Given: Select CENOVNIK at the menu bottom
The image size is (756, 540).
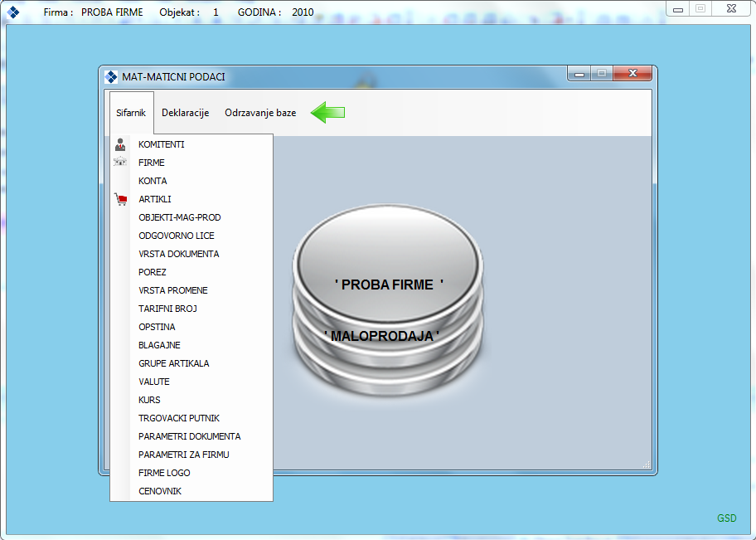Looking at the screenshot, I should coord(160,491).
